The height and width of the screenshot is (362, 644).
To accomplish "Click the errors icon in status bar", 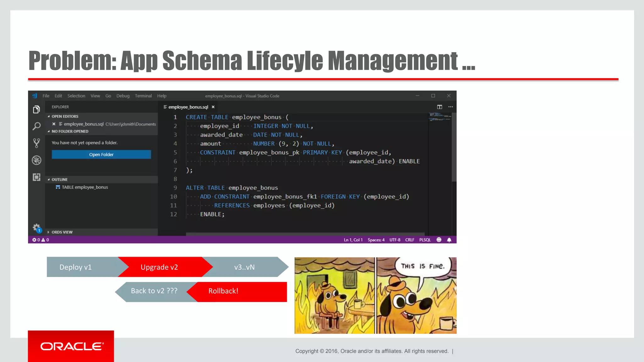I will point(34,240).
